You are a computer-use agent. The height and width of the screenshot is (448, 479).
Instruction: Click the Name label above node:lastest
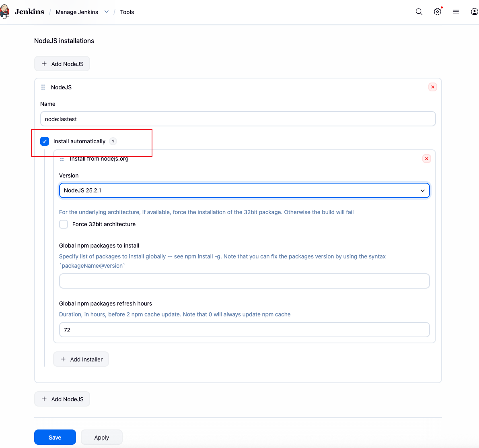point(47,104)
